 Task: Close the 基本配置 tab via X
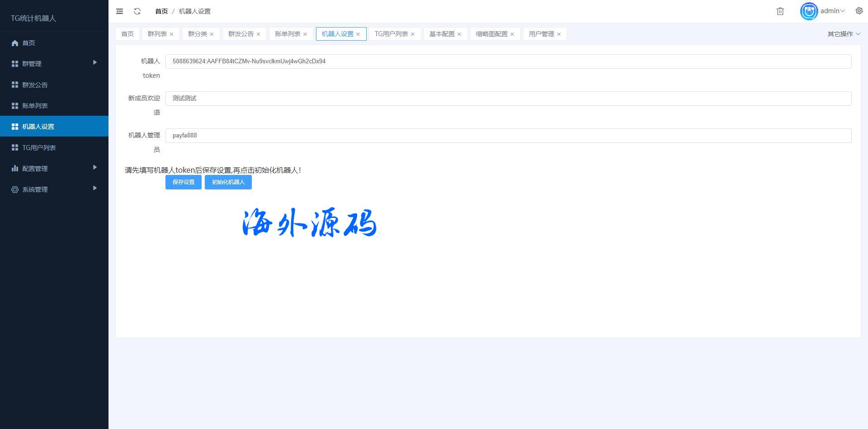[x=459, y=34]
